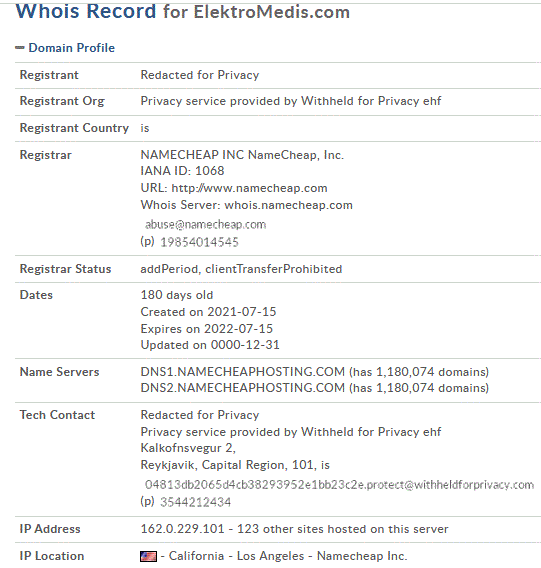541x568 pixels.
Task: Click registrar phone 19854014545
Action: click(199, 242)
